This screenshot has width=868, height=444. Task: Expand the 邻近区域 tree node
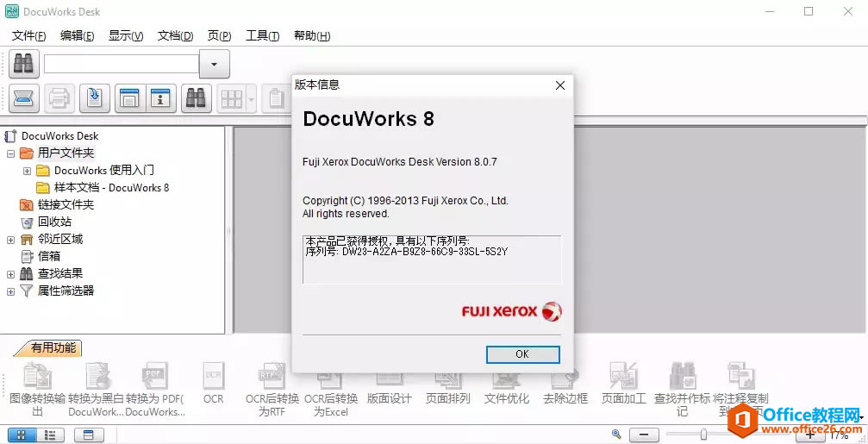pyautogui.click(x=10, y=240)
